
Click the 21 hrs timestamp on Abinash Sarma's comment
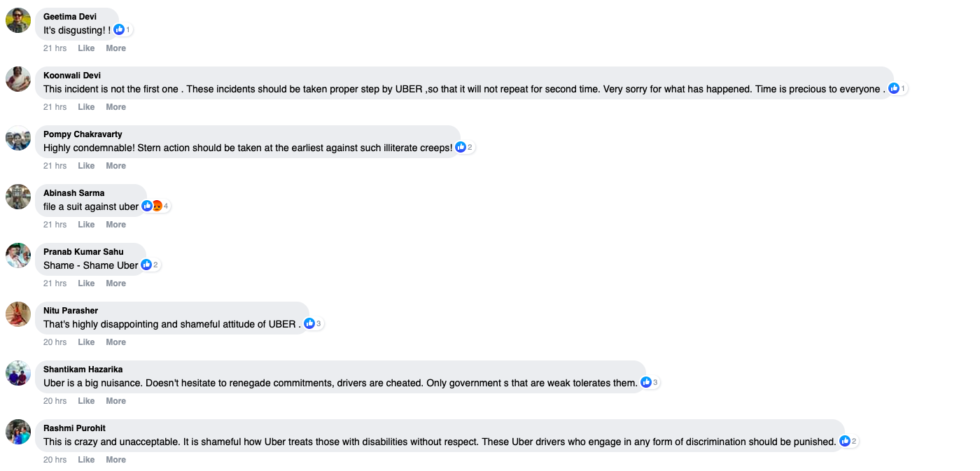point(55,225)
